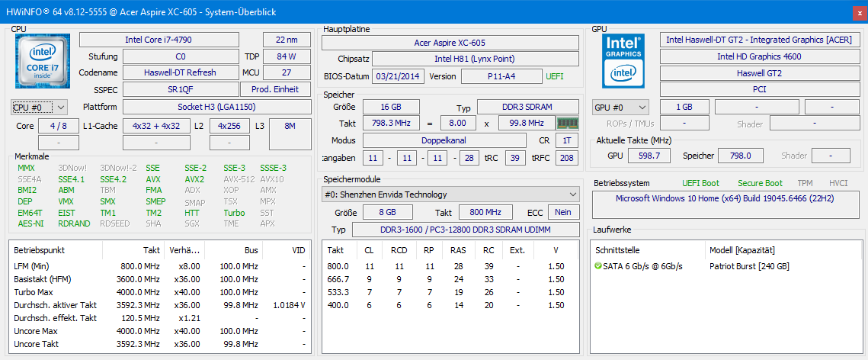Select the Patriot Burst [240 GB] drive entry
The width and height of the screenshot is (868, 360).
tap(749, 266)
